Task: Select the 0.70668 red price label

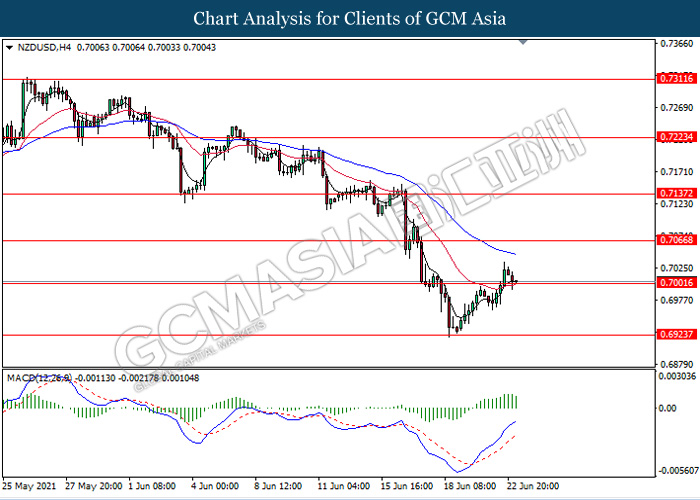Action: [677, 240]
